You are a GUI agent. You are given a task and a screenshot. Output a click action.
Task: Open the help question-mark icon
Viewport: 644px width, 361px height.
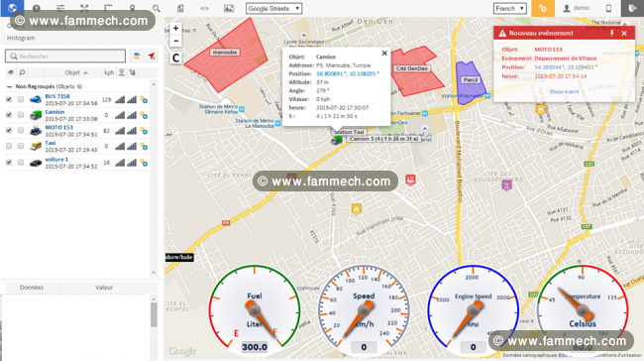tap(36, 8)
